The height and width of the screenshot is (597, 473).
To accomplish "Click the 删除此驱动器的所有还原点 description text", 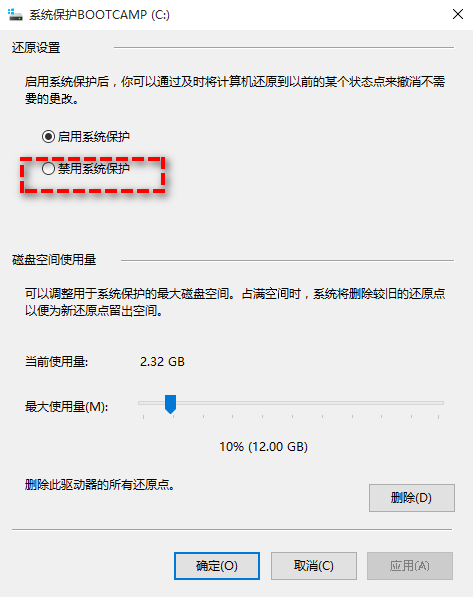I will pos(100,485).
